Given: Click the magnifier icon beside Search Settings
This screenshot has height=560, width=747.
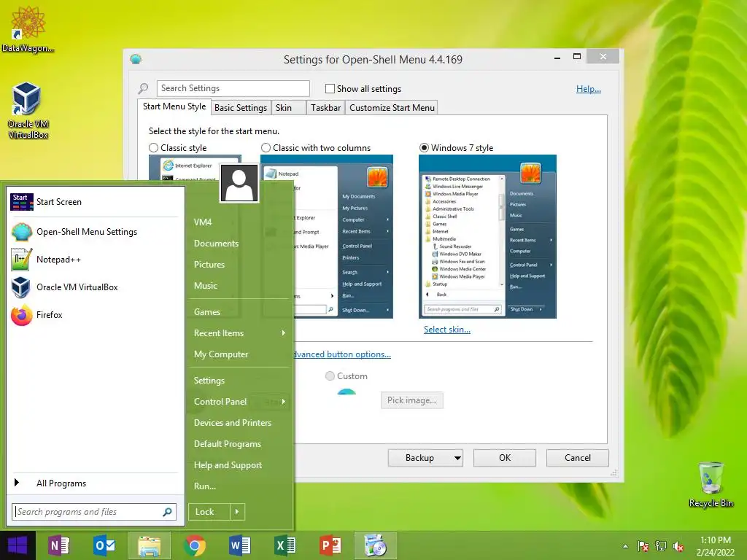Looking at the screenshot, I should [144, 88].
